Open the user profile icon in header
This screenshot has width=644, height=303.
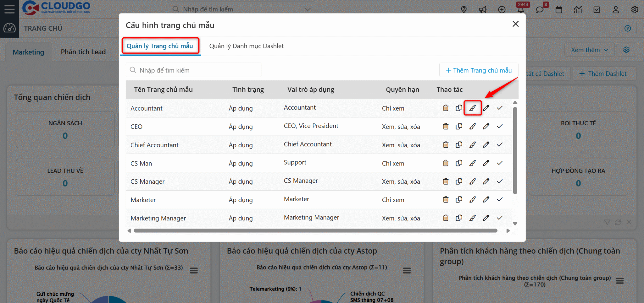[616, 10]
